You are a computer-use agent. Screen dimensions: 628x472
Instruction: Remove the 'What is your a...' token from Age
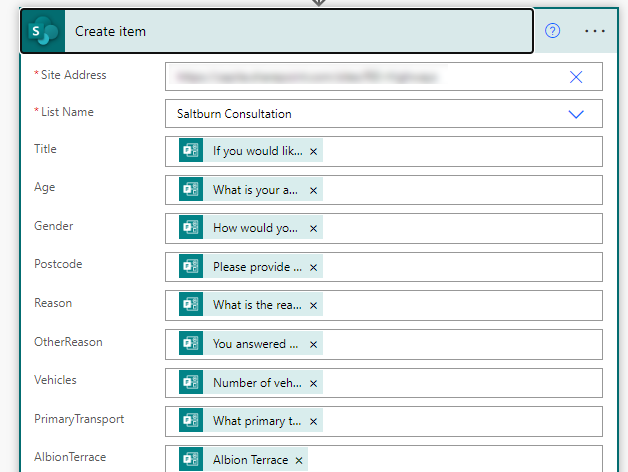[314, 190]
